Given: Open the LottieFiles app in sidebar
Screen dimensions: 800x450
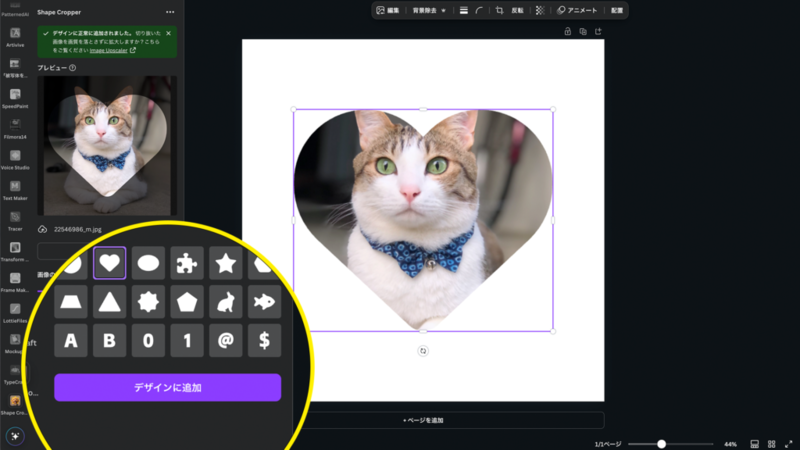Looking at the screenshot, I should click(15, 313).
